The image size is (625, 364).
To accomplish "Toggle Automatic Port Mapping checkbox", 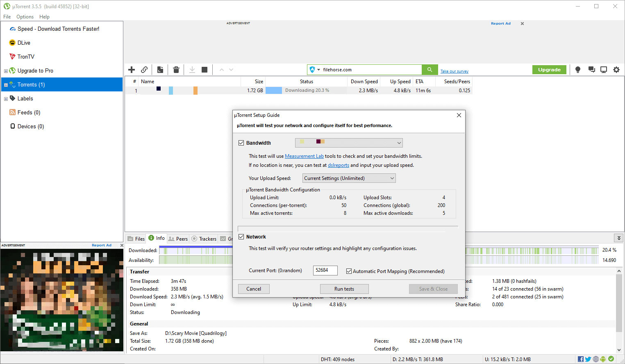I will tap(349, 271).
